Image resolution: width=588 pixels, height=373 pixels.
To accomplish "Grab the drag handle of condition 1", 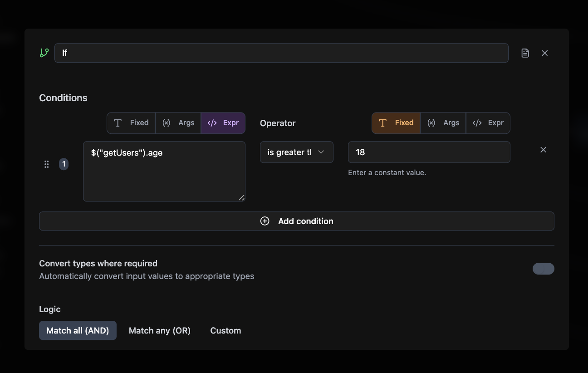I will pyautogui.click(x=46, y=164).
